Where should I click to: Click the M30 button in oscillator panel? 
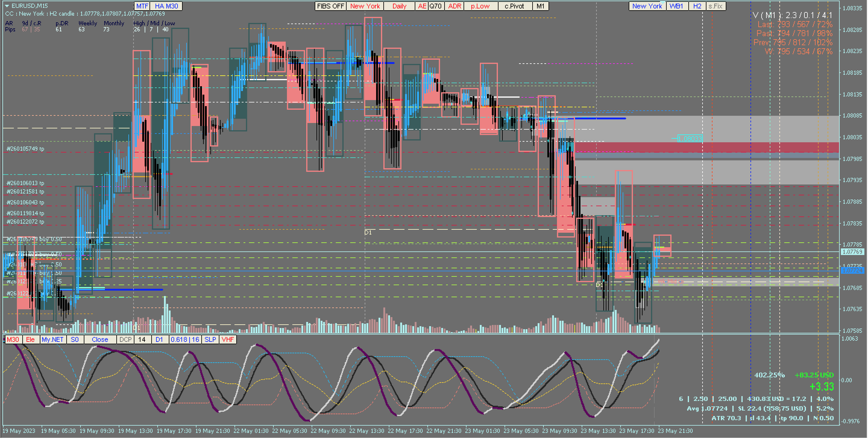(x=13, y=339)
